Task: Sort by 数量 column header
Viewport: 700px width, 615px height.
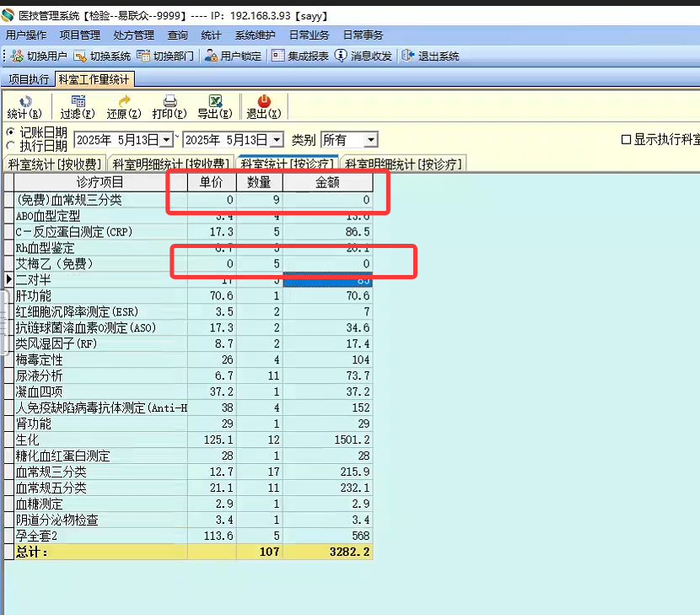Action: click(x=259, y=182)
